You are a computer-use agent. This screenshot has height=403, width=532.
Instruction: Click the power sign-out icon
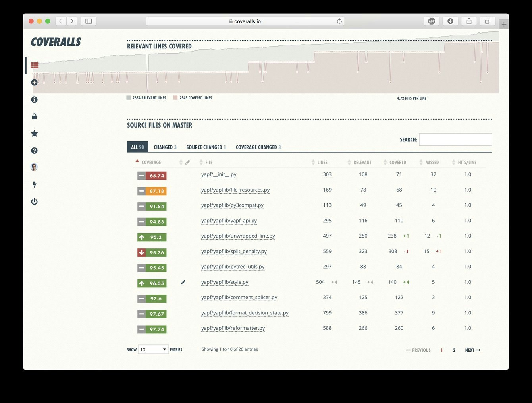click(x=34, y=201)
